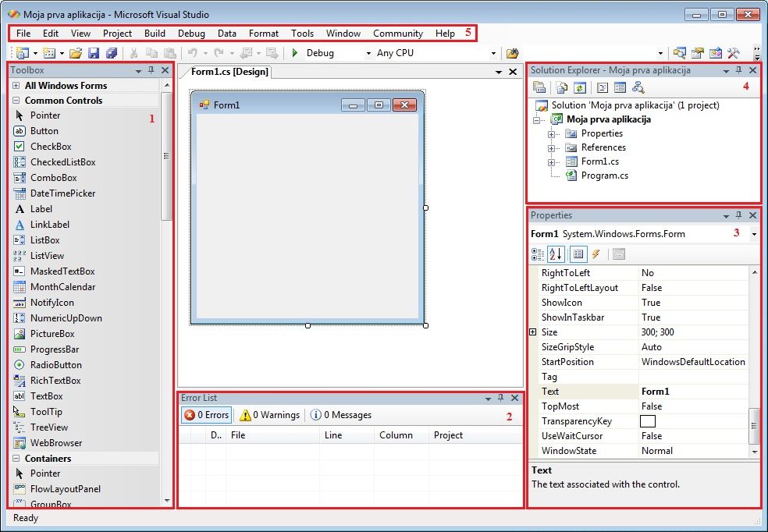Expand the Properties node in Solution Explorer
Viewport: 768px width, 532px height.
pyautogui.click(x=552, y=133)
